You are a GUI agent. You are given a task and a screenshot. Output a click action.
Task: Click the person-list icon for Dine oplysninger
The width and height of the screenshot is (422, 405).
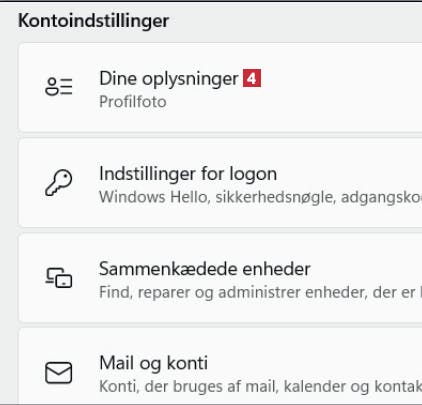59,86
